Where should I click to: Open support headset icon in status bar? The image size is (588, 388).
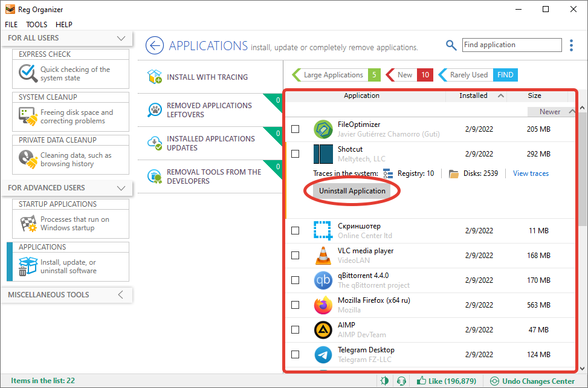click(x=401, y=381)
